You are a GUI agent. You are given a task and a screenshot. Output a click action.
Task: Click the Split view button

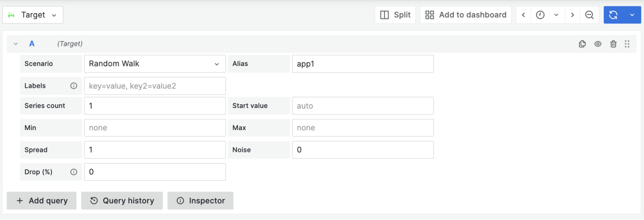[x=395, y=15]
